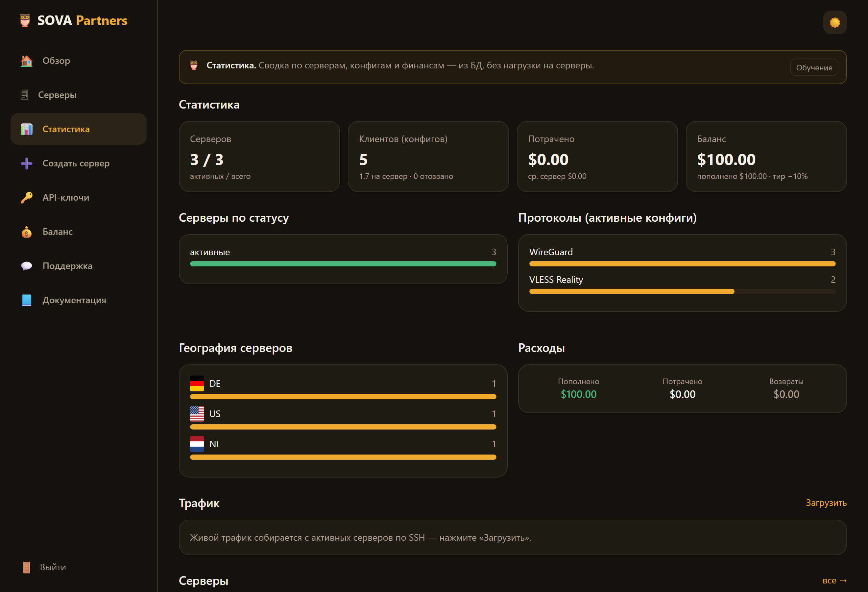Click the NL country label
This screenshot has height=592, width=868.
point(215,444)
